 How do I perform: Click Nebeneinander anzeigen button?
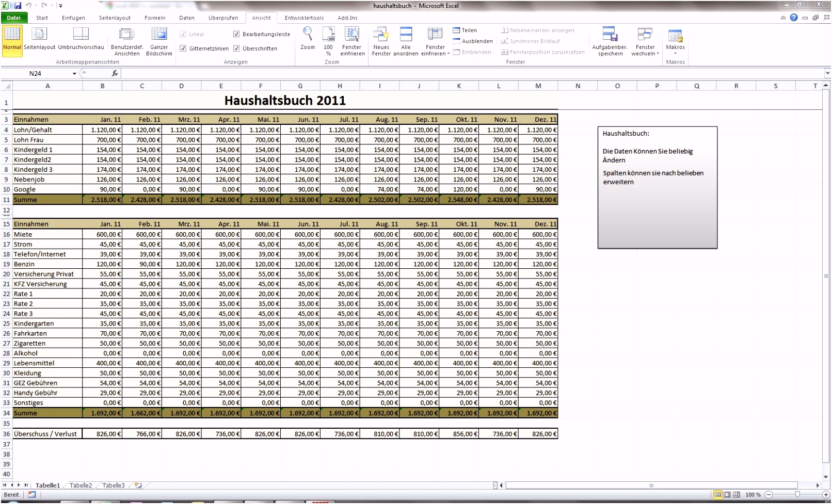click(538, 30)
